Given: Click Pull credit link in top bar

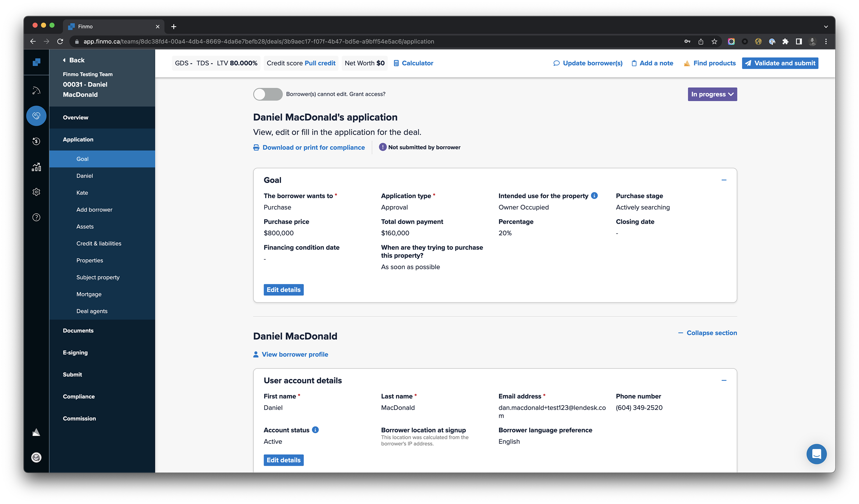Looking at the screenshot, I should point(320,63).
